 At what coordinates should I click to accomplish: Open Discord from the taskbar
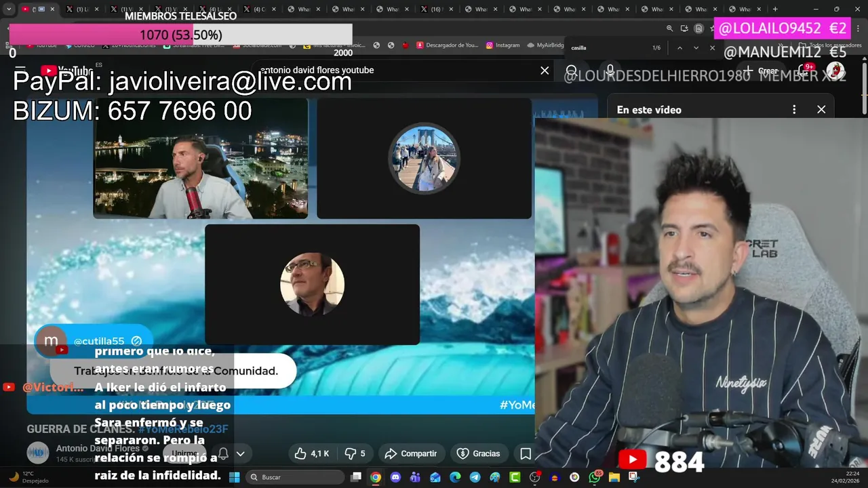(395, 477)
